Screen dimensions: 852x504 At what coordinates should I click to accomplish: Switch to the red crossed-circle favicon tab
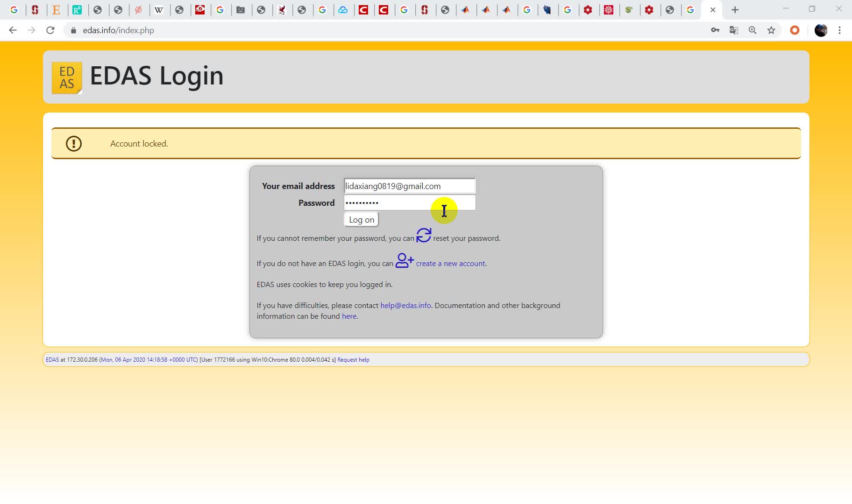[x=138, y=10]
